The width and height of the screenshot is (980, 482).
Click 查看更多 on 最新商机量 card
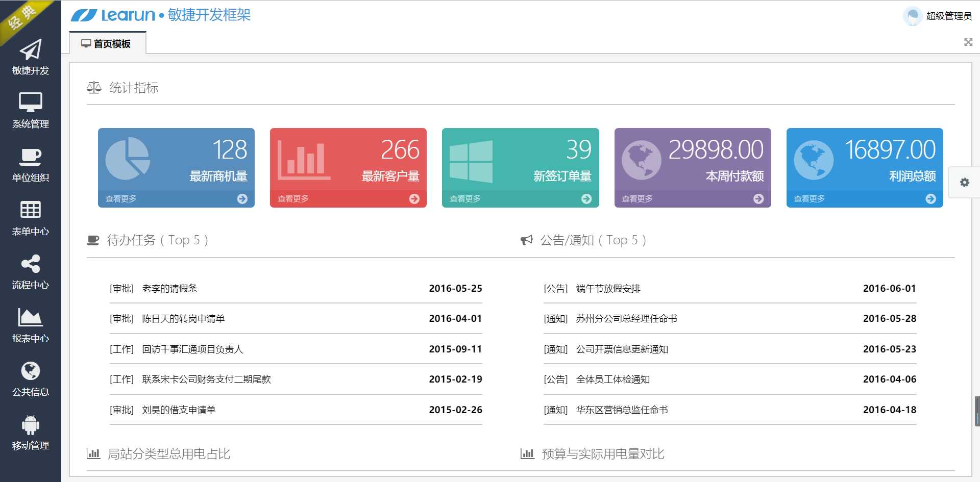[x=121, y=199]
